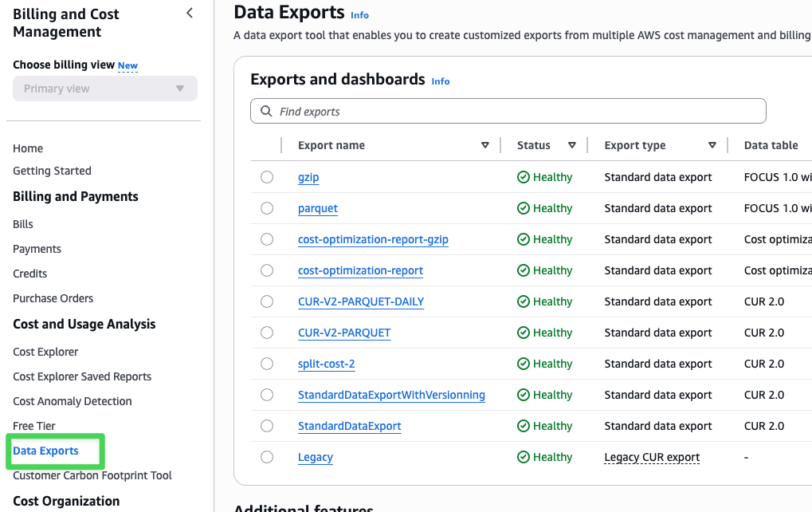Open Cost Explorer
The height and width of the screenshot is (512, 812).
[x=45, y=352]
